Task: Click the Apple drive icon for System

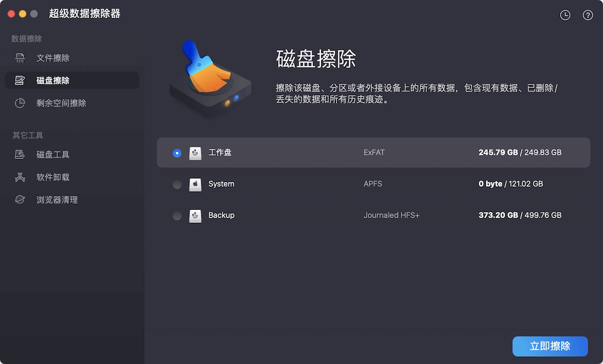Action: point(195,184)
